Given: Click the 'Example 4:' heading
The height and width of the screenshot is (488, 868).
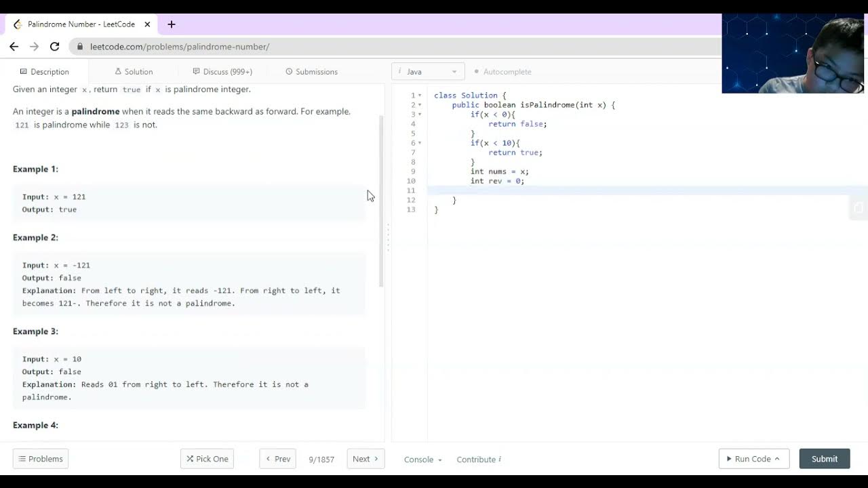Looking at the screenshot, I should (35, 426).
